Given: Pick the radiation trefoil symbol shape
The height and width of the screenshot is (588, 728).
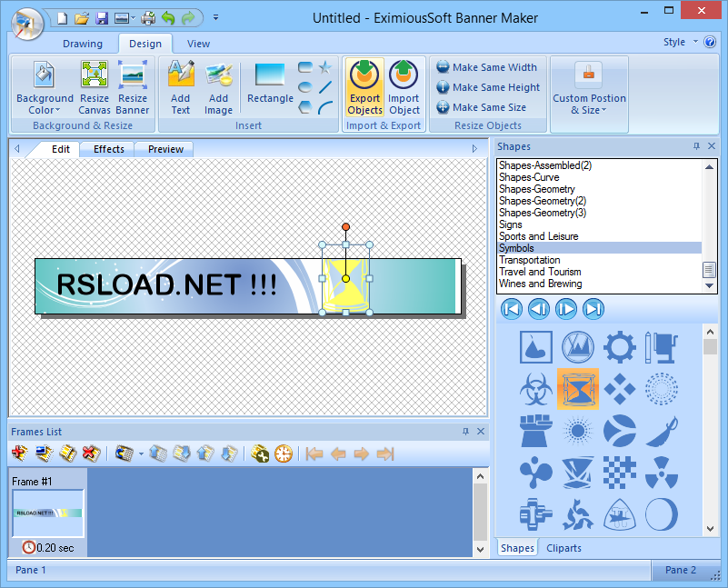Looking at the screenshot, I should pos(662,473).
